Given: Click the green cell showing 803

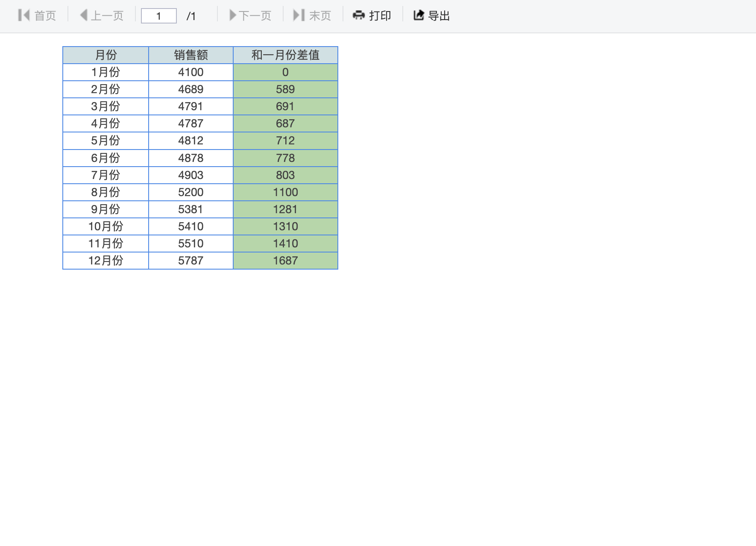Looking at the screenshot, I should pyautogui.click(x=285, y=175).
